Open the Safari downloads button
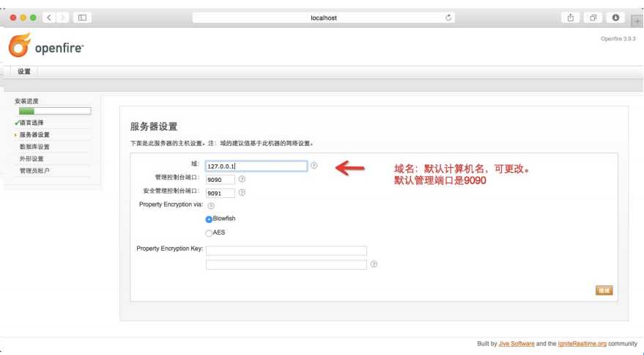This screenshot has height=355, width=644. tap(615, 18)
